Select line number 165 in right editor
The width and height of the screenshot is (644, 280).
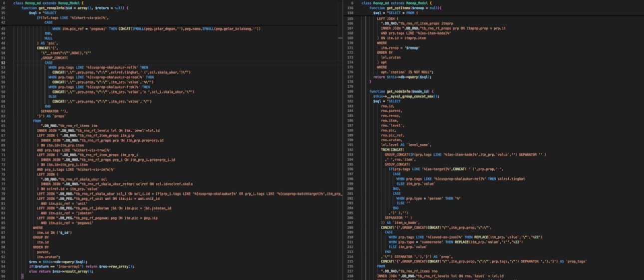click(x=350, y=18)
